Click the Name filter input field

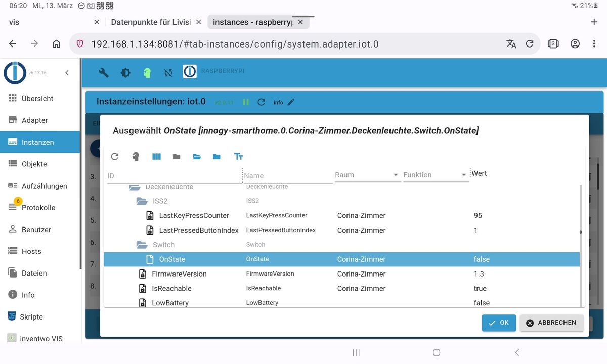[x=288, y=176]
